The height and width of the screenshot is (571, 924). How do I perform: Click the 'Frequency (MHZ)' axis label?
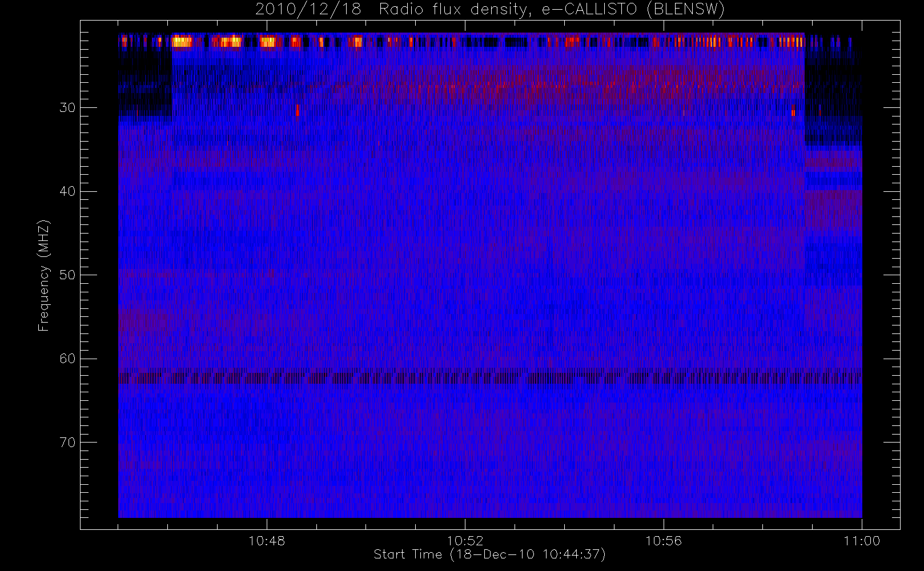(44, 275)
